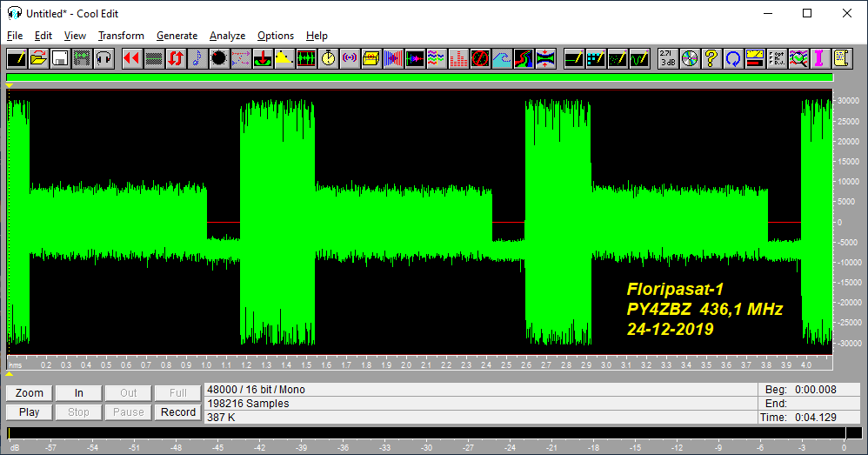868x455 pixels.
Task: Open a file with the folder icon
Action: (38, 58)
